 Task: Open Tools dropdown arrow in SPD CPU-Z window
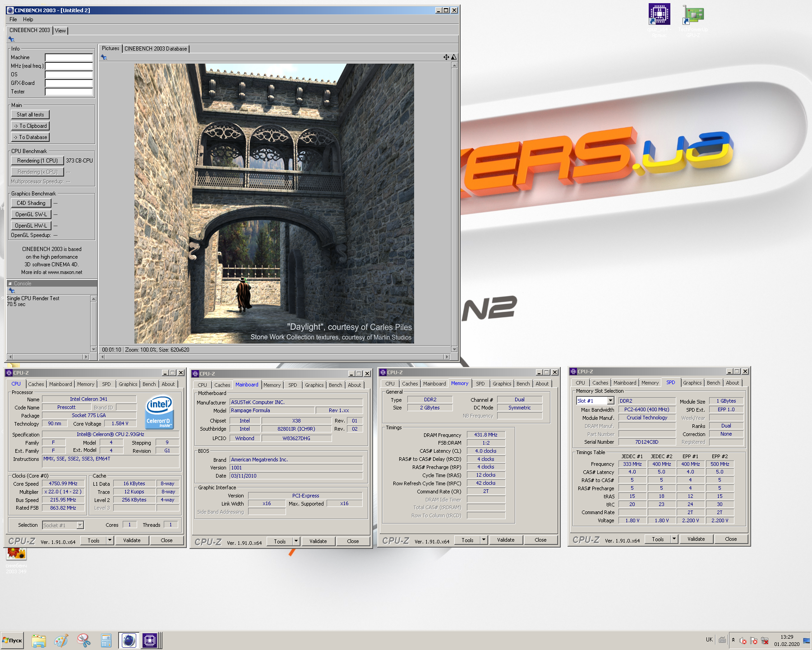pyautogui.click(x=674, y=539)
